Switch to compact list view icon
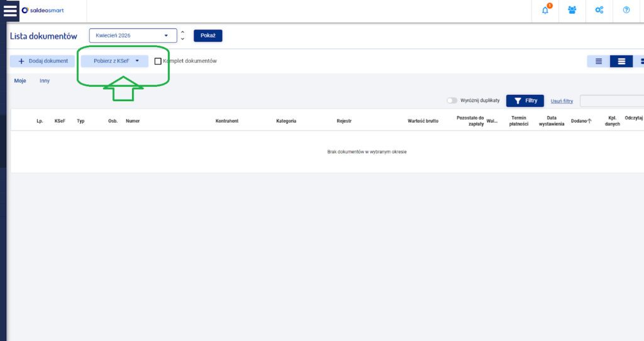 [x=599, y=61]
